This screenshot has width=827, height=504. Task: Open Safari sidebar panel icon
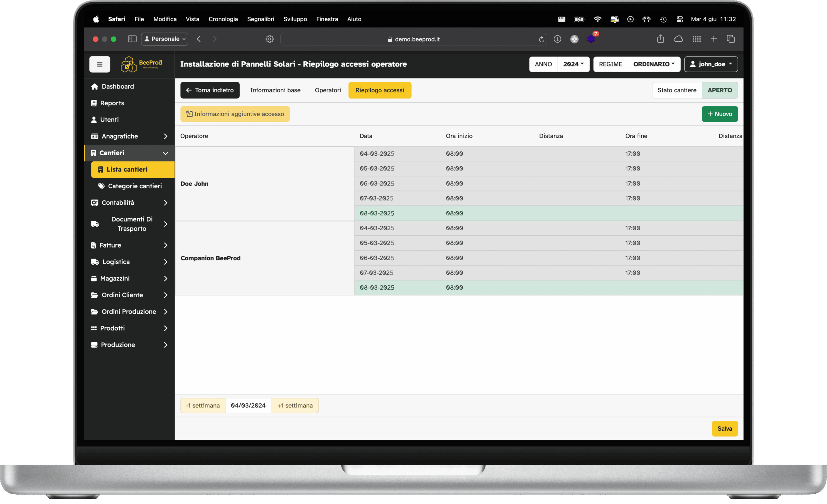(x=132, y=39)
